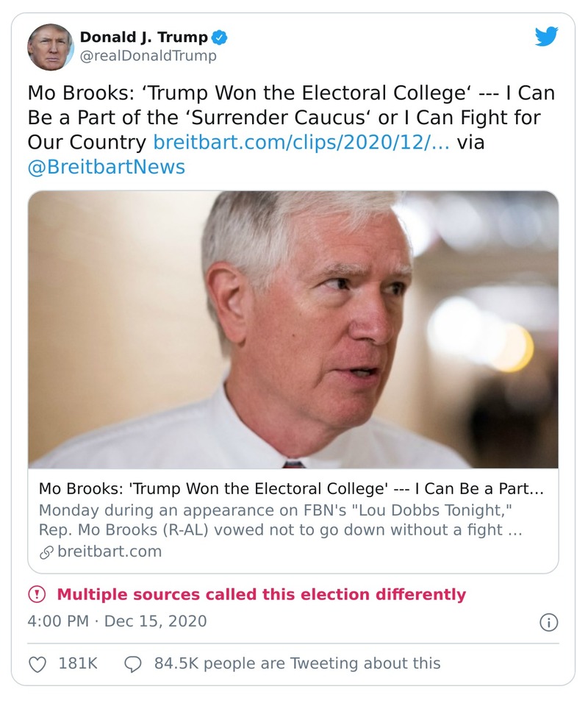Click the card's breitbart.com domain text
The height and width of the screenshot is (703, 588).
(110, 551)
